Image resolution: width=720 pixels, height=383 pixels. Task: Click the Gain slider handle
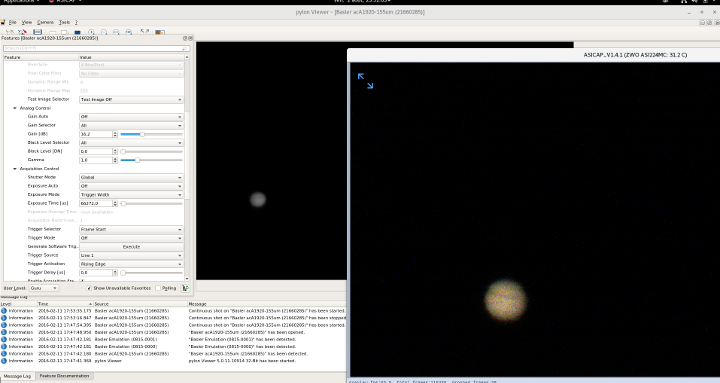point(142,134)
